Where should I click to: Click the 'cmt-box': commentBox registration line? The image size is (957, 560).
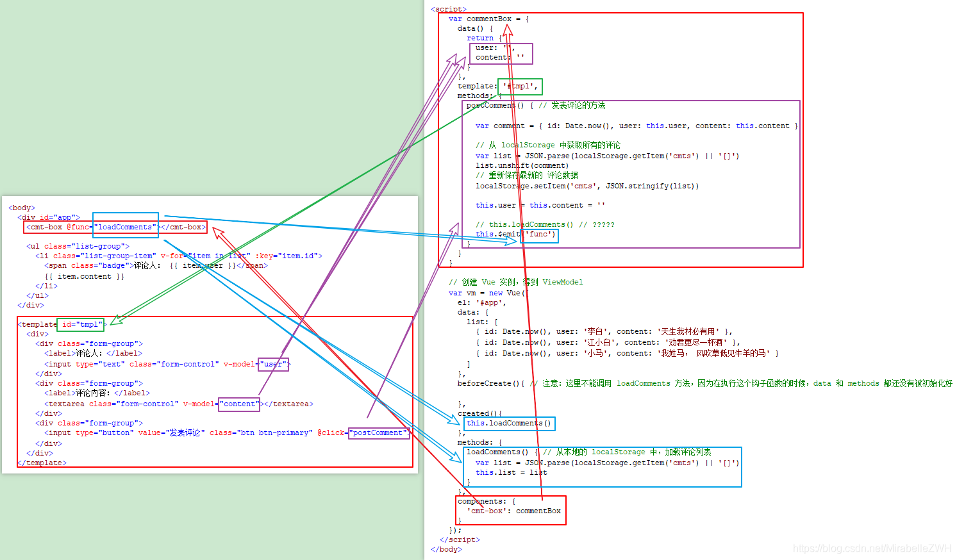[x=513, y=511]
